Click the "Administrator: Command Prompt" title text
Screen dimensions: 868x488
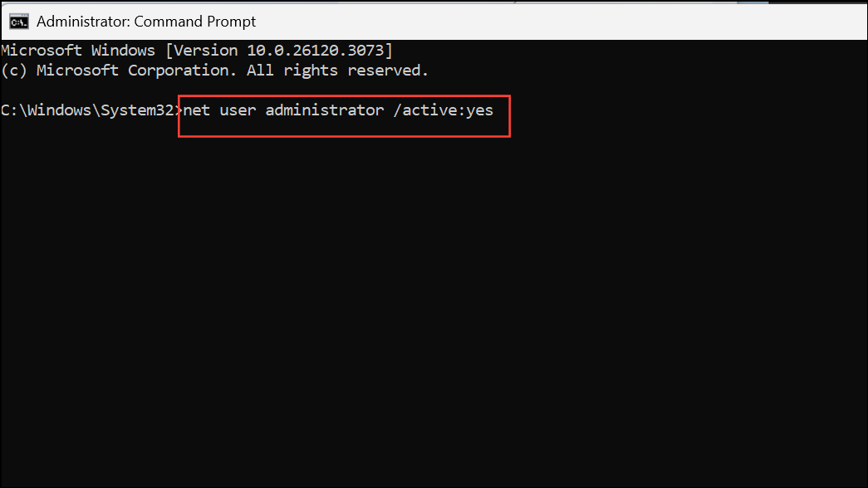coord(146,22)
